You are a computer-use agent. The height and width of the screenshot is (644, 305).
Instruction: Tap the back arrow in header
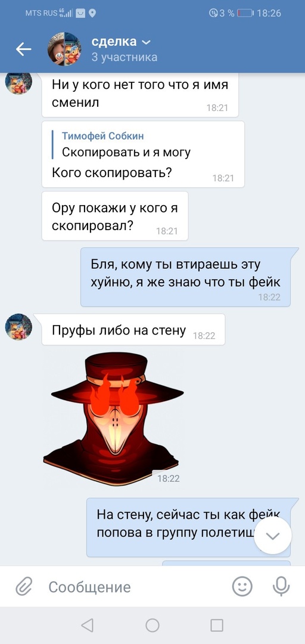click(x=23, y=49)
